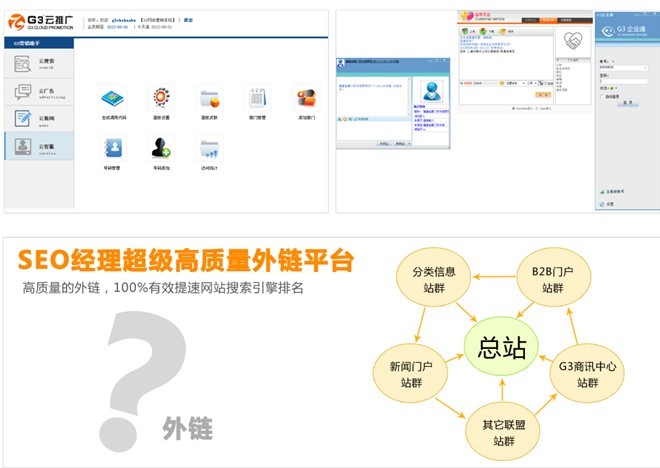
Task: Click the B2B门户站群 node
Action: (x=553, y=279)
